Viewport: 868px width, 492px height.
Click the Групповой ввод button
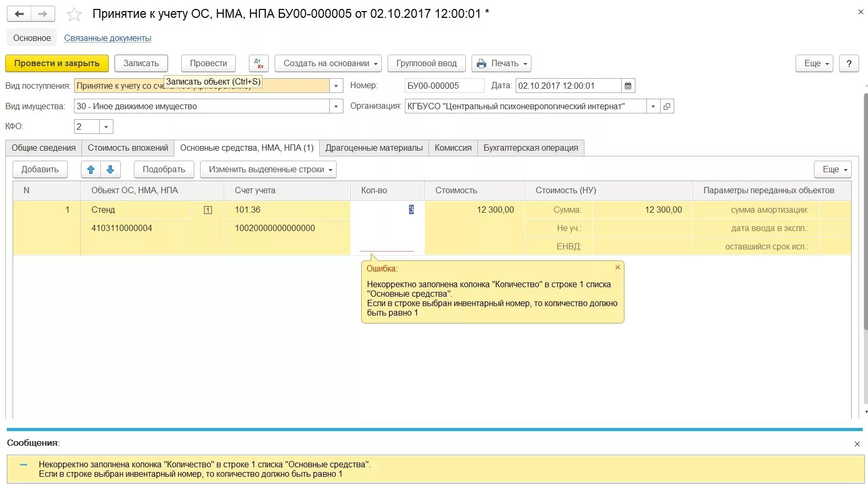point(426,64)
